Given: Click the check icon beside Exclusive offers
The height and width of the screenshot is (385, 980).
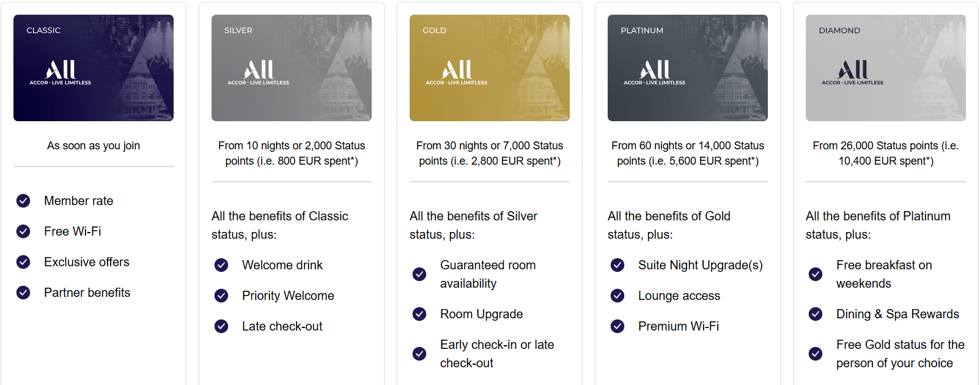Looking at the screenshot, I should 23,262.
